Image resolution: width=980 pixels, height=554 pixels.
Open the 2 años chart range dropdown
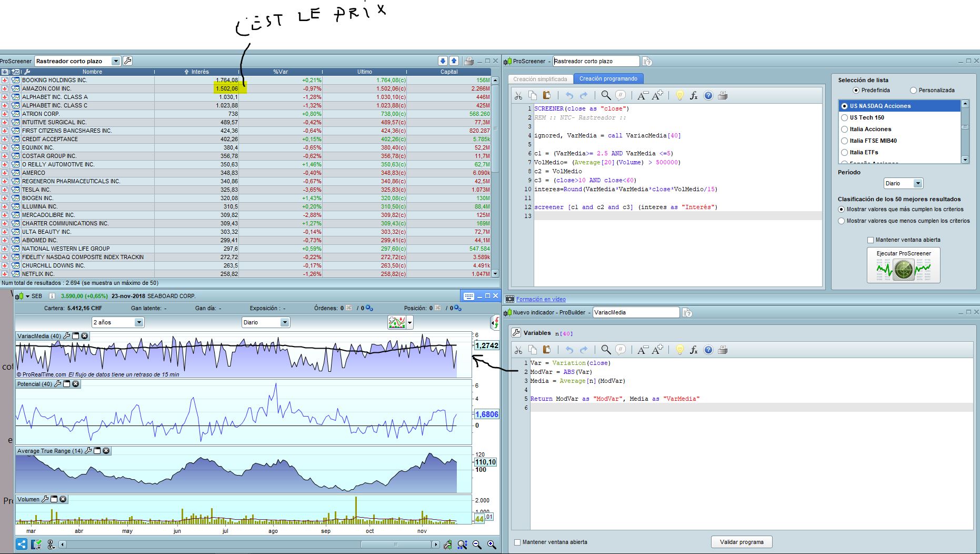point(139,322)
